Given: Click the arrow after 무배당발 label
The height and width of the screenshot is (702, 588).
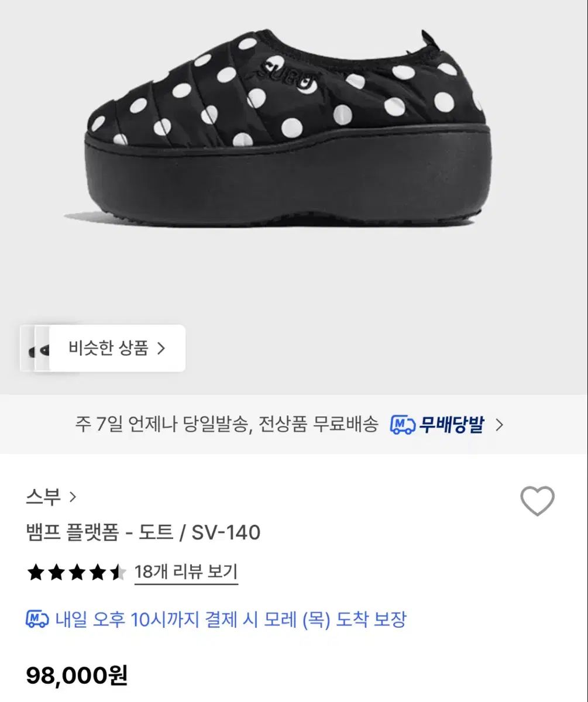Looking at the screenshot, I should (x=499, y=425).
